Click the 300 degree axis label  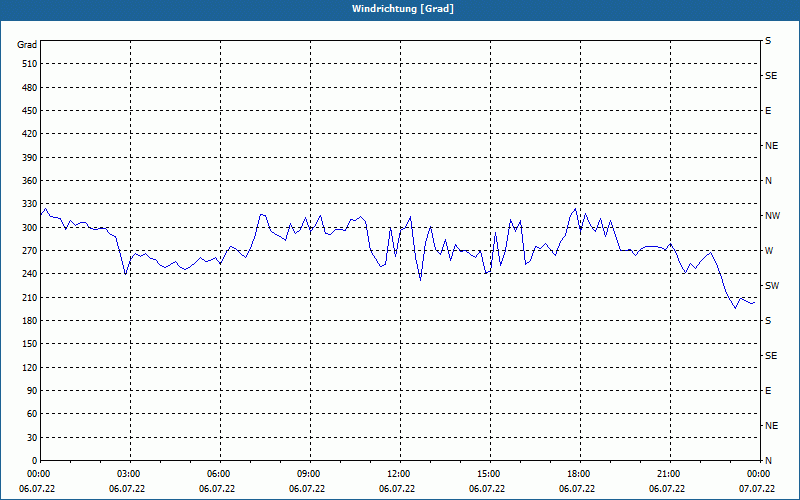tap(30, 228)
